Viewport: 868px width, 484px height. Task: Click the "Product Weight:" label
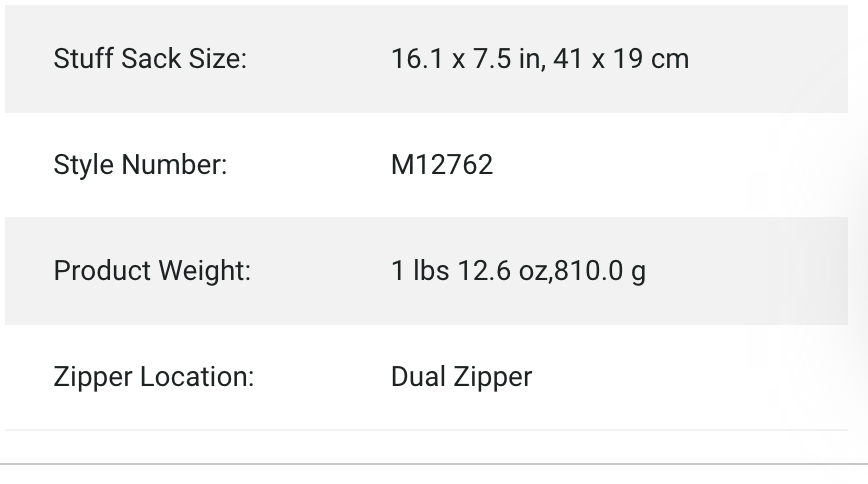pos(152,271)
